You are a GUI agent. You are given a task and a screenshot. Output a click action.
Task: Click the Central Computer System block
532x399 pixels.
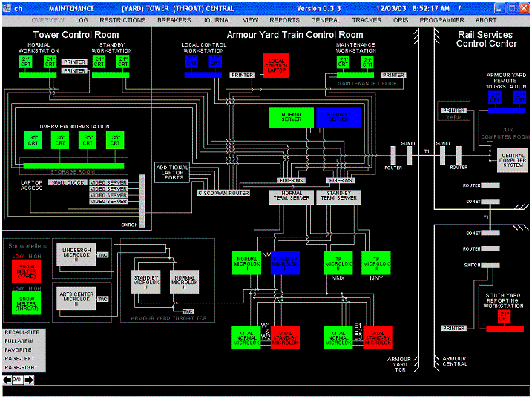[513, 161]
